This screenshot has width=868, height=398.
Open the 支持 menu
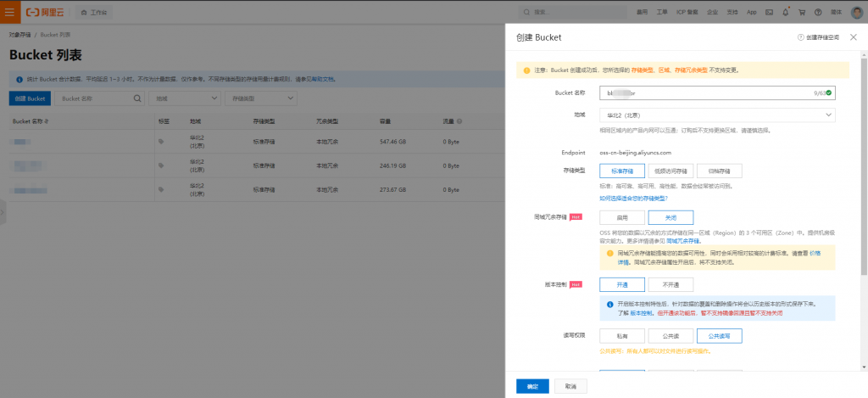pyautogui.click(x=732, y=12)
